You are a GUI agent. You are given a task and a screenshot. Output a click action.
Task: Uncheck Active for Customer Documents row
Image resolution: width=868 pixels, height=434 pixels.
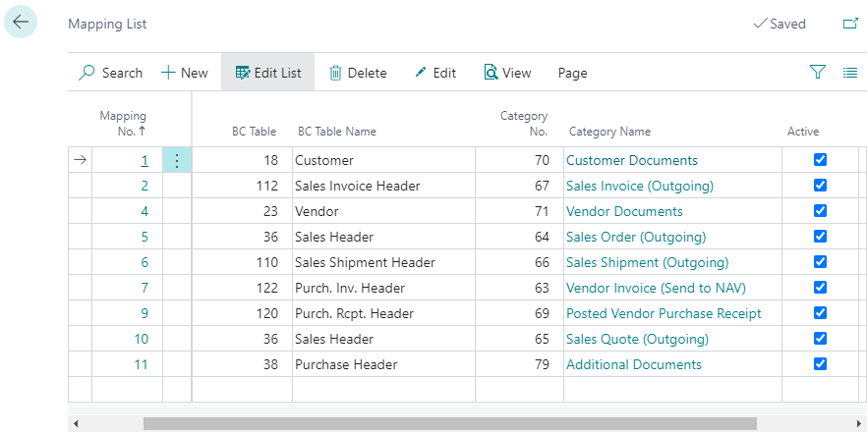pyautogui.click(x=821, y=160)
